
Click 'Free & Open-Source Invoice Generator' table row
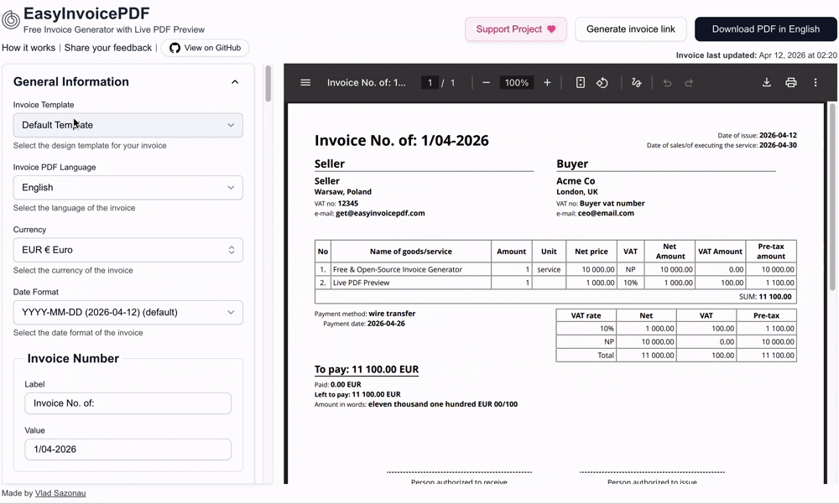[x=555, y=270]
